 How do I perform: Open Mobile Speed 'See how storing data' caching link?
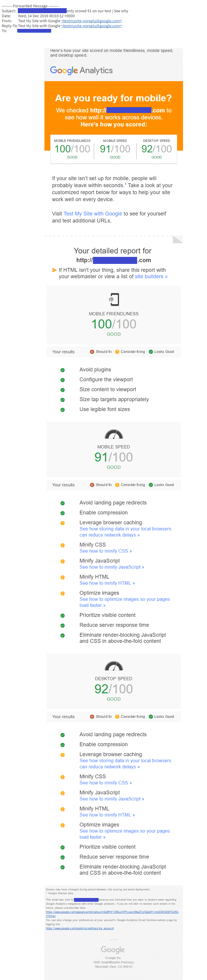point(125,532)
